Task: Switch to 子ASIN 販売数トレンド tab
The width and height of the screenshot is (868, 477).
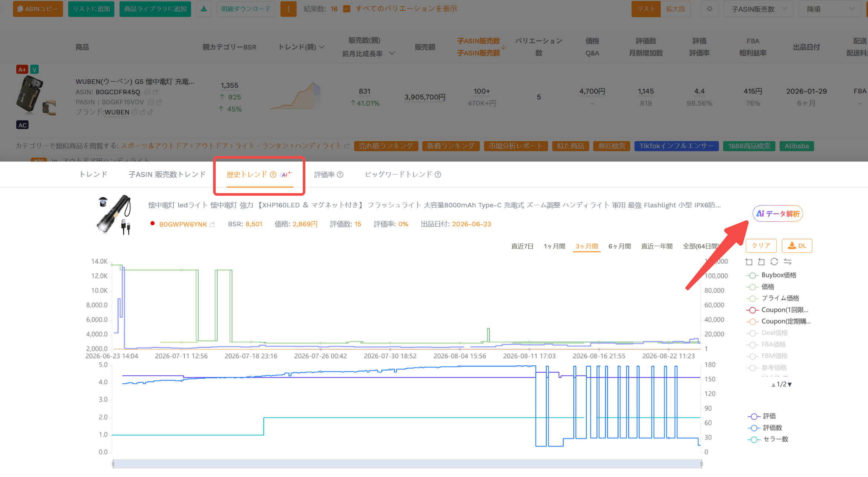Action: [x=167, y=174]
